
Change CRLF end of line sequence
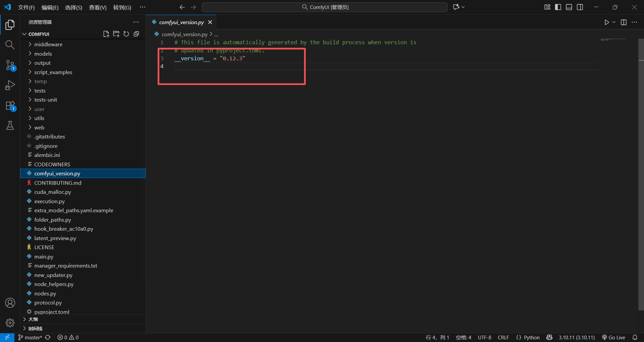[503, 337]
